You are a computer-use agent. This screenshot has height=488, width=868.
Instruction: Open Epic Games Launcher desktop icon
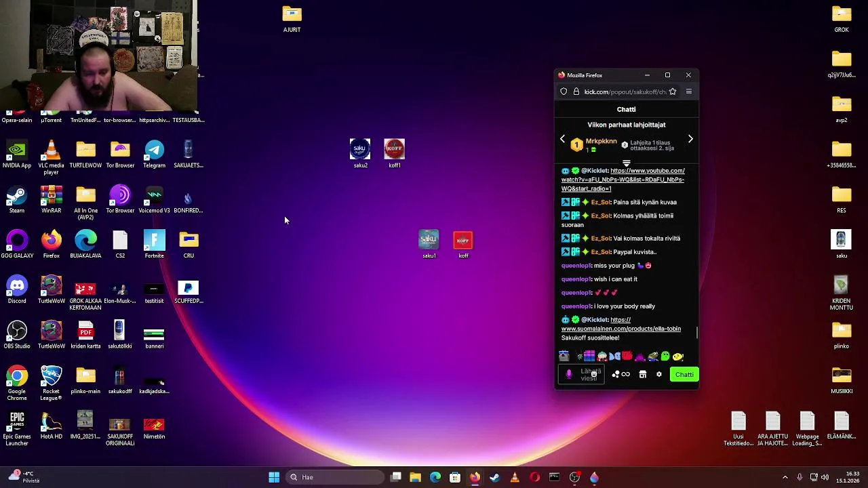pyautogui.click(x=17, y=428)
